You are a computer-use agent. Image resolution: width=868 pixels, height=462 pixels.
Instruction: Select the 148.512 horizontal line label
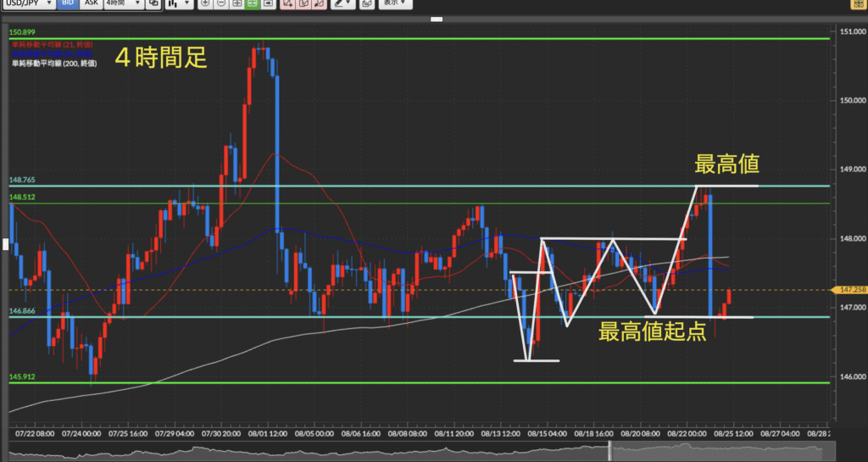(x=21, y=197)
